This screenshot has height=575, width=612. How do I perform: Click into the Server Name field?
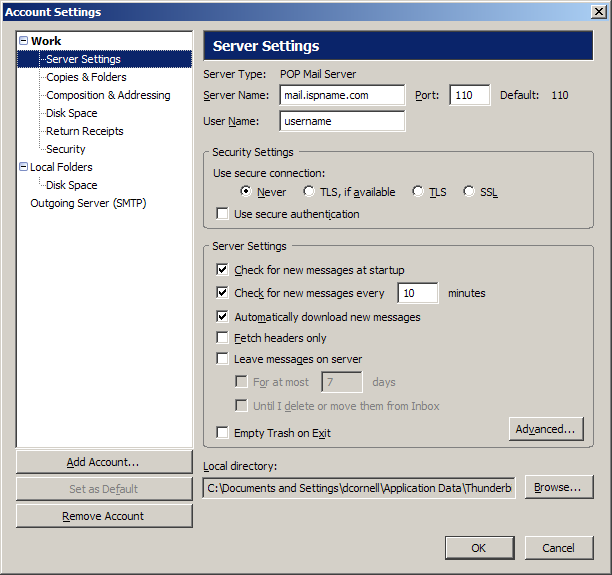click(x=342, y=95)
